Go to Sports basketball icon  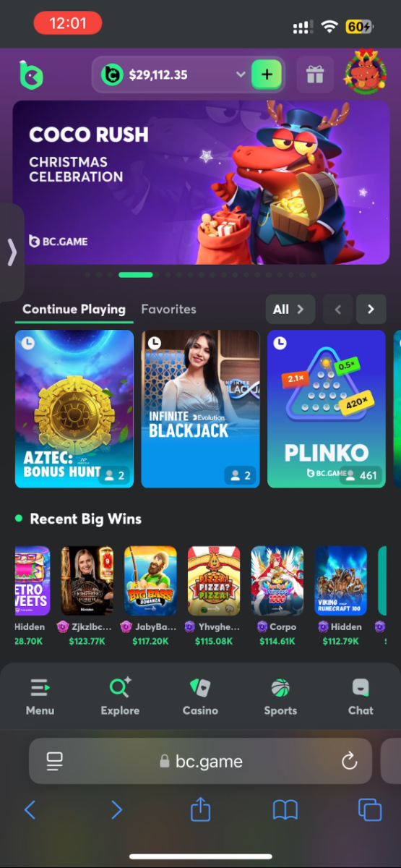[x=280, y=687]
